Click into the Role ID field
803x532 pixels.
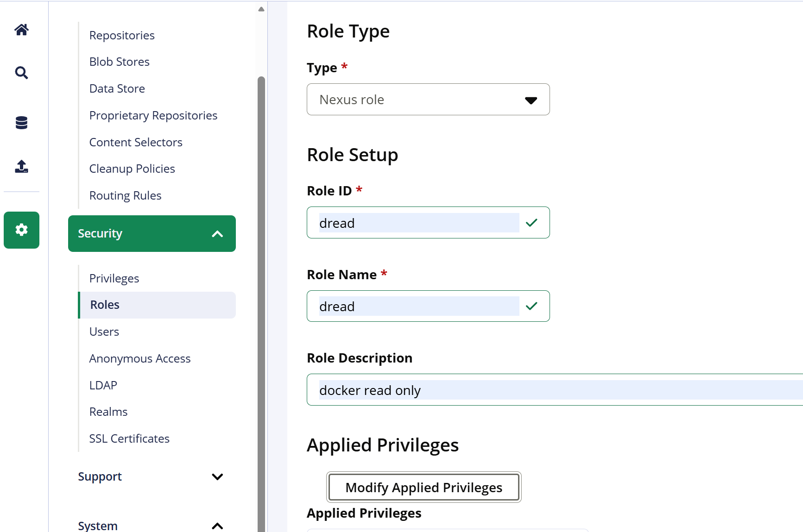coord(418,223)
